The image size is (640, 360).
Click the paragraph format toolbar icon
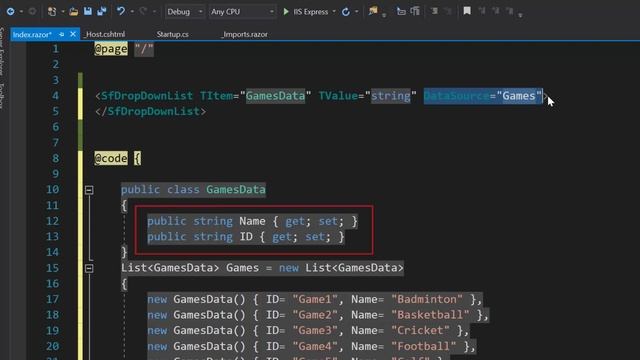tap(415, 11)
